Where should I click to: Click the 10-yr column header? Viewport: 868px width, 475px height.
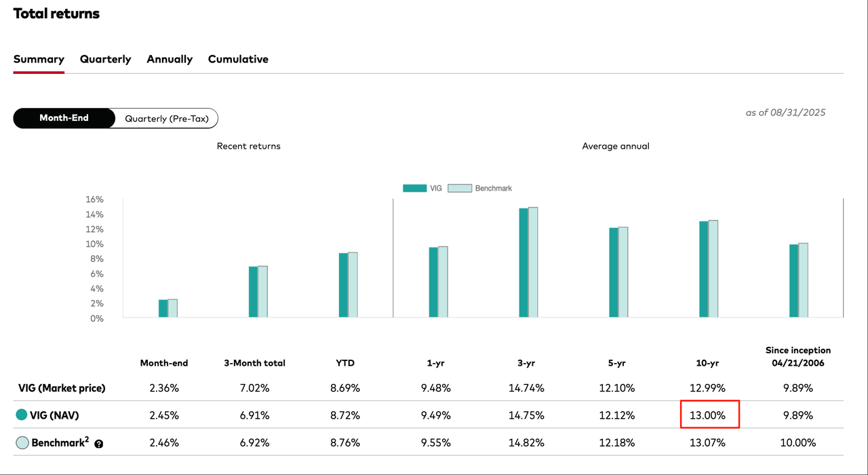click(x=707, y=363)
